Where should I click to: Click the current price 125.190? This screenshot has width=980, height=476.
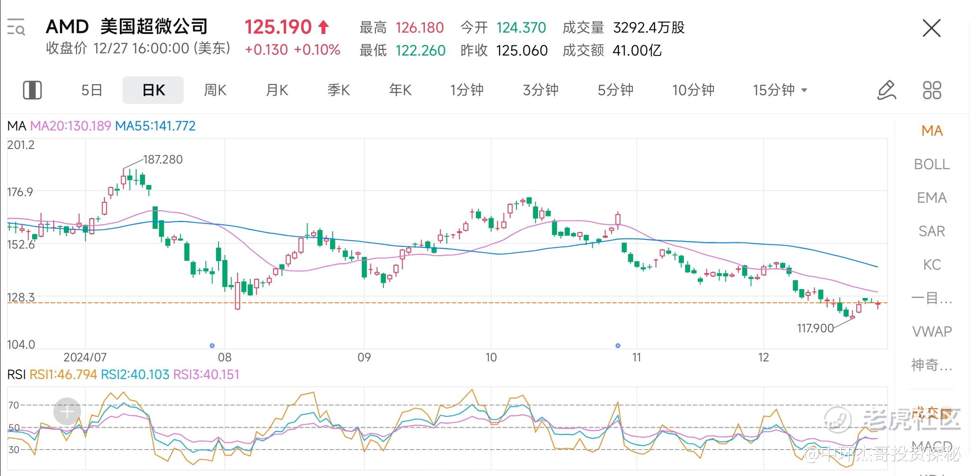click(278, 27)
